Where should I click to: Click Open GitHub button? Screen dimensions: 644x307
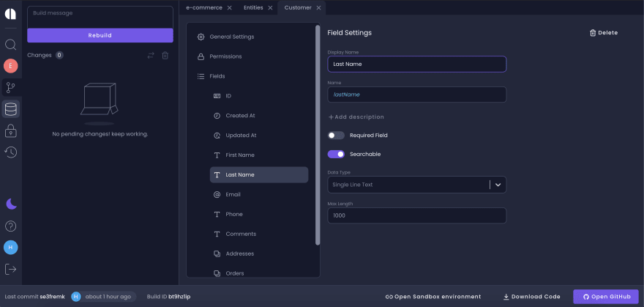click(x=606, y=297)
